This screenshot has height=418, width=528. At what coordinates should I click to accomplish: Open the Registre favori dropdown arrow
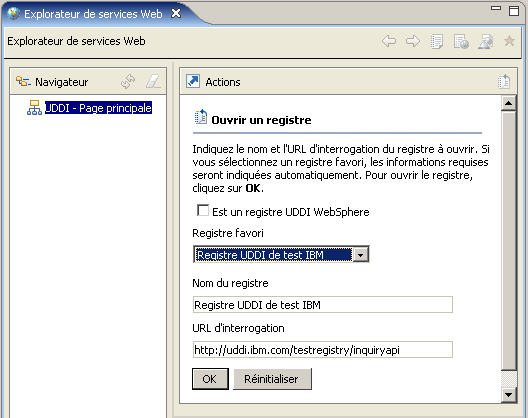360,255
